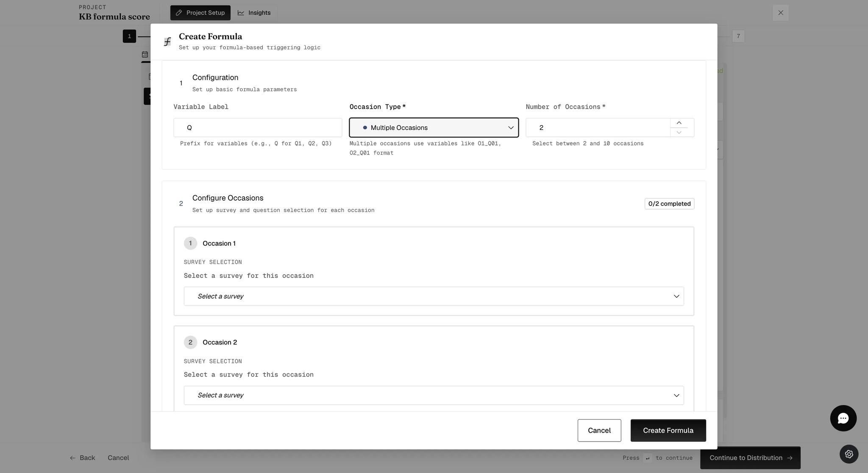
Task: Click the Occasion 1 heading
Action: pos(219,243)
